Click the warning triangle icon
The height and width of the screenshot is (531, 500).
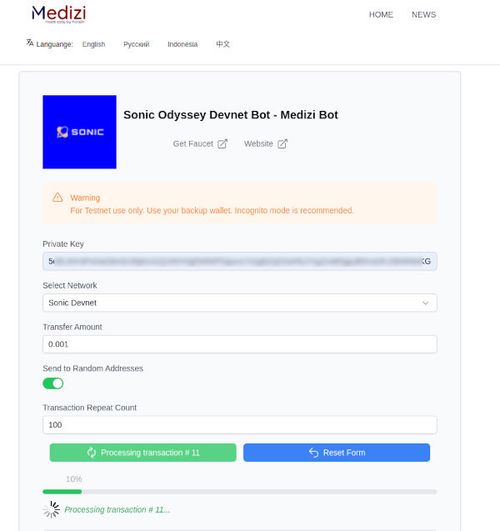(58, 197)
